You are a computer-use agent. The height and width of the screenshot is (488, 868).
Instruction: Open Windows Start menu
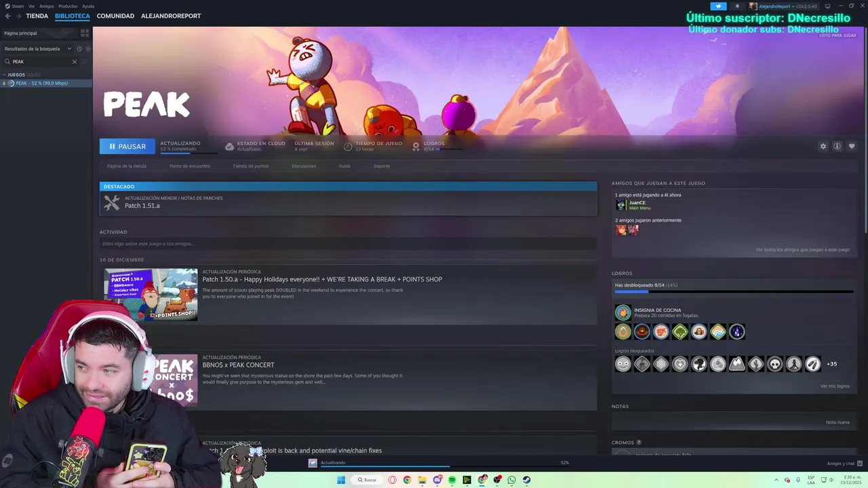[341, 480]
